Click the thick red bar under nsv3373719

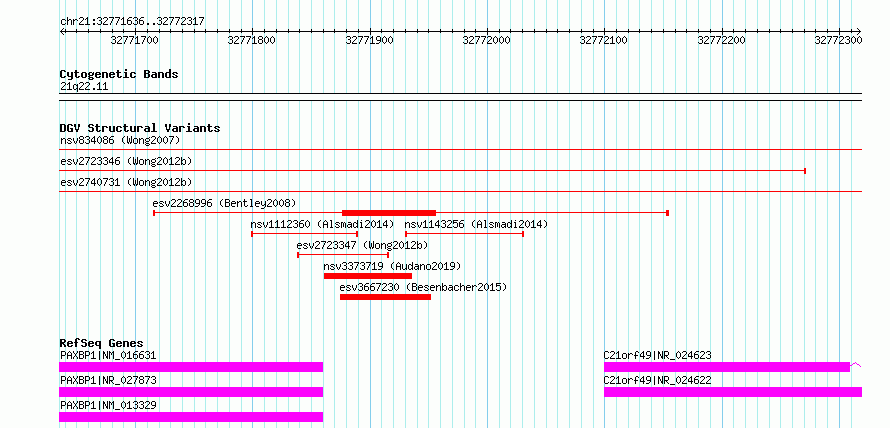click(x=368, y=276)
